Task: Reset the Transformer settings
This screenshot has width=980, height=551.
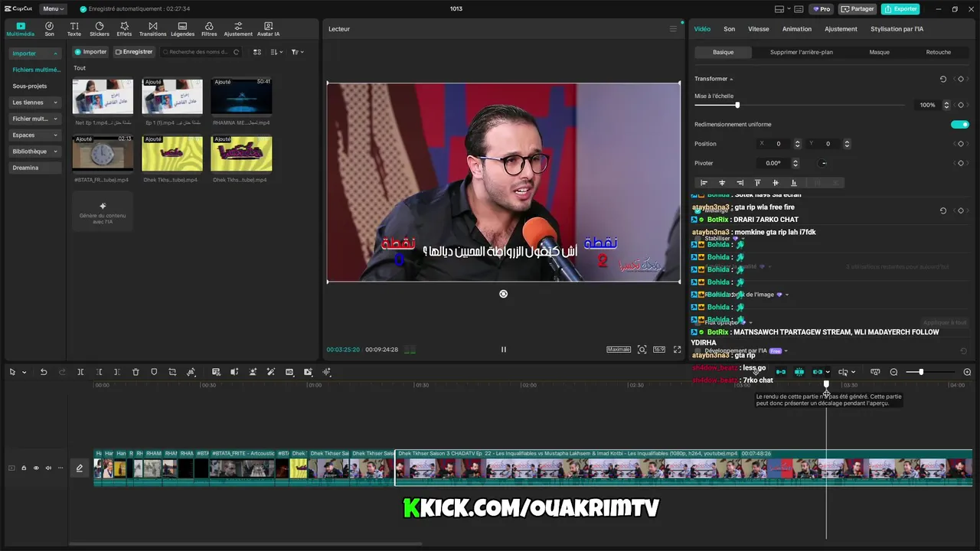Action: (x=943, y=79)
